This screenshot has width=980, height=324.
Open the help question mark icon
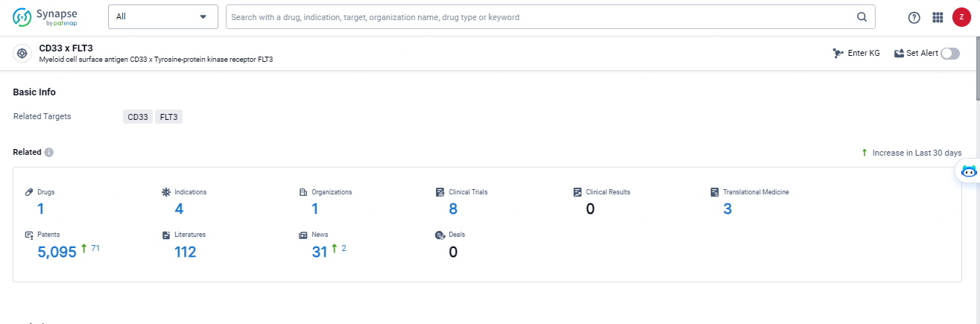[x=914, y=17]
